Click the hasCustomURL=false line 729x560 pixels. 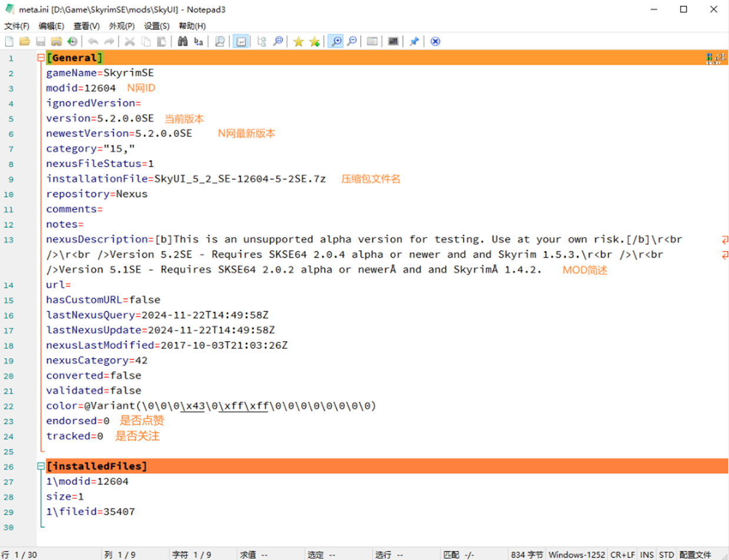pyautogui.click(x=103, y=300)
